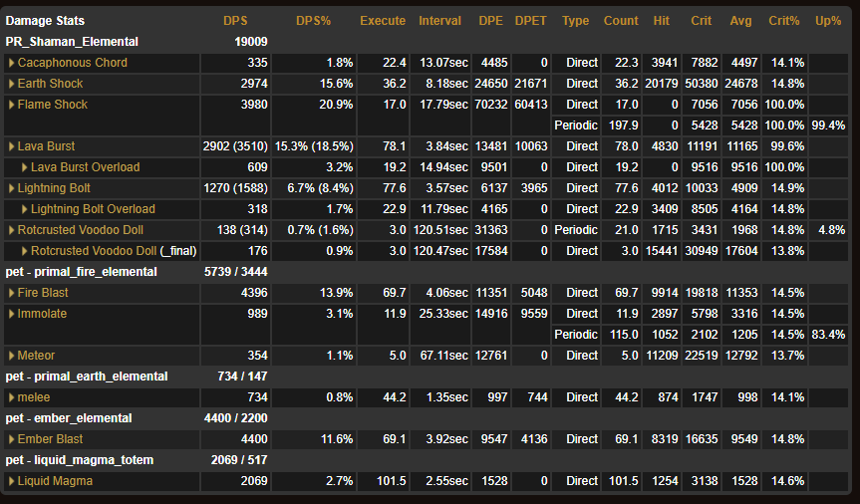Click the melee ability name
Viewport: 860px width, 504px height.
34,397
